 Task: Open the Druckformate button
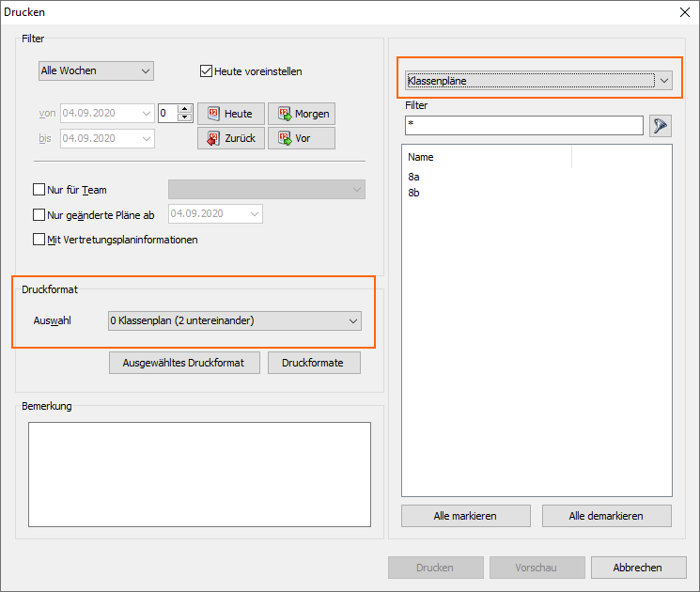pyautogui.click(x=314, y=363)
